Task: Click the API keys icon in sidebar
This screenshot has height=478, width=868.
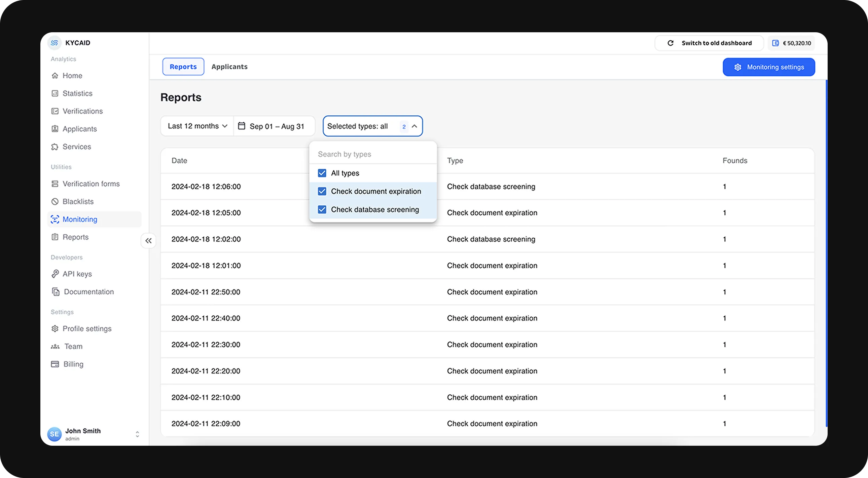Action: 56,274
